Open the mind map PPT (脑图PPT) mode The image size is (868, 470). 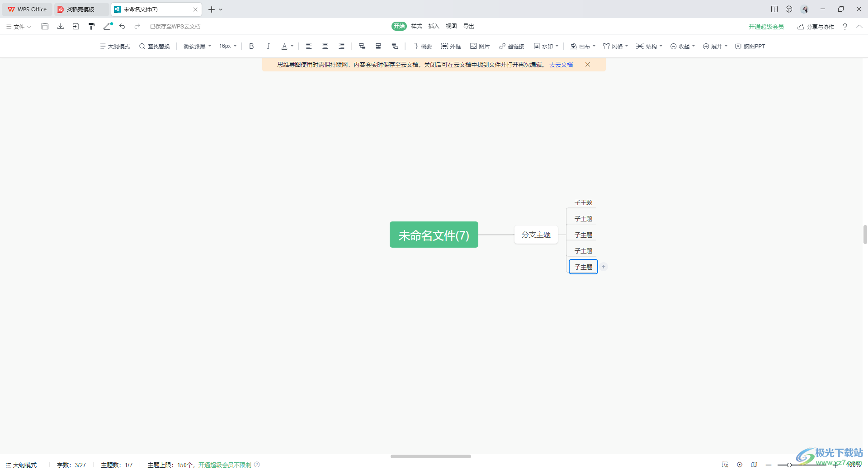click(750, 46)
